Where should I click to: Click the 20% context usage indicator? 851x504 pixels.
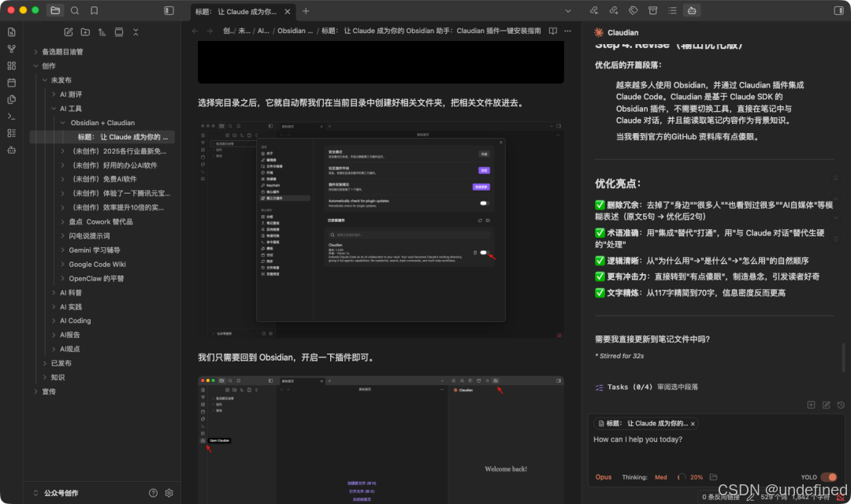[690, 477]
